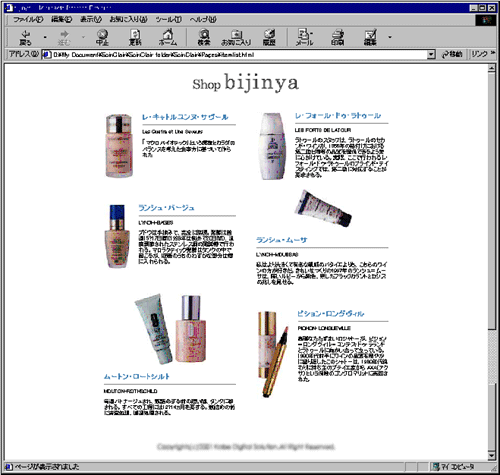Click the Mail (メール) toolbar icon
The height and width of the screenshot is (475, 500).
pyautogui.click(x=304, y=38)
